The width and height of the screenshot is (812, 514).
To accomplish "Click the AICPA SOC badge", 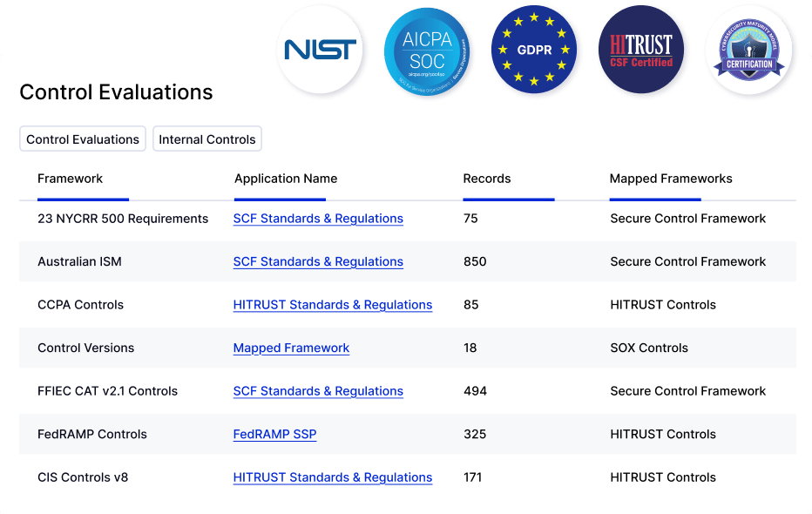I will coord(427,51).
